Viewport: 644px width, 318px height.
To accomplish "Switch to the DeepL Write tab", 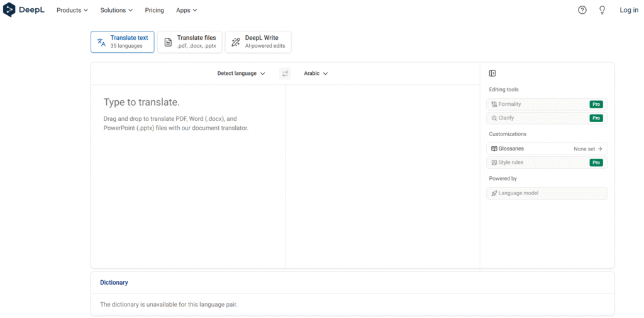I will tap(258, 42).
